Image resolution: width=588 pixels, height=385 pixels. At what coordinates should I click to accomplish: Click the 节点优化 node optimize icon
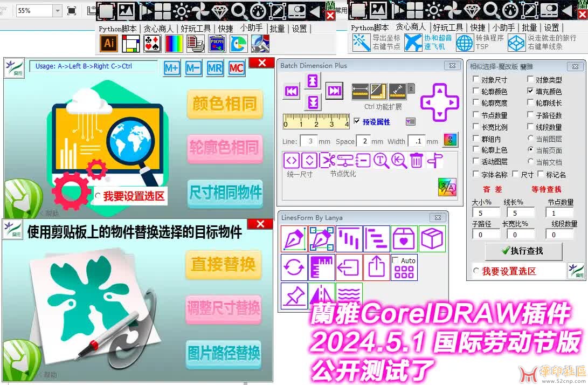pos(344,161)
